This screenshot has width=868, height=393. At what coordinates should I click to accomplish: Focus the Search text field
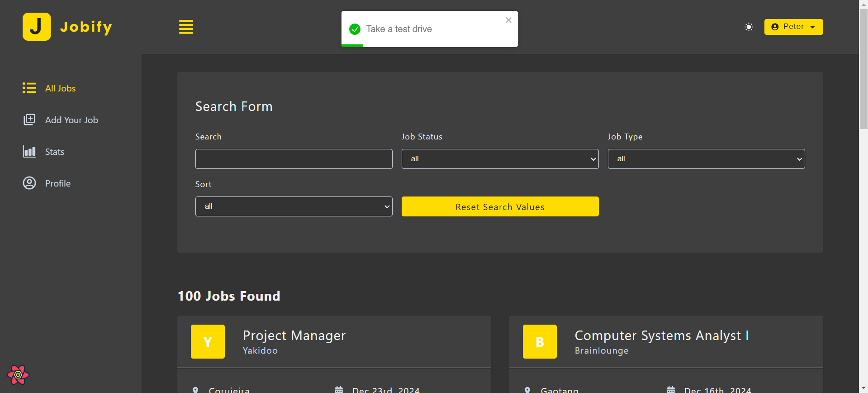[294, 159]
